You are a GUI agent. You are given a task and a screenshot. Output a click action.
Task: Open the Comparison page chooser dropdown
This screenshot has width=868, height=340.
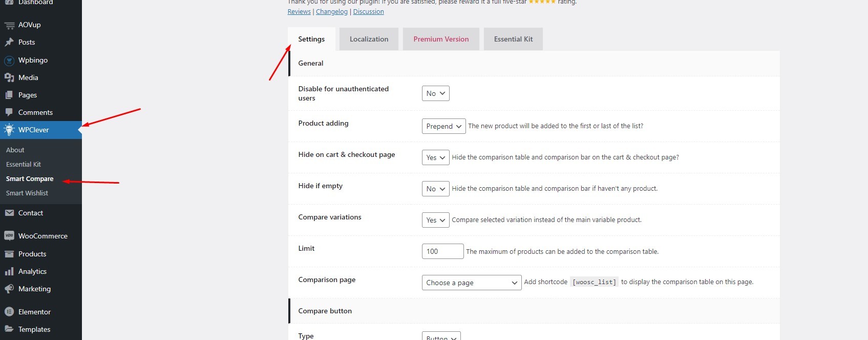[471, 283]
